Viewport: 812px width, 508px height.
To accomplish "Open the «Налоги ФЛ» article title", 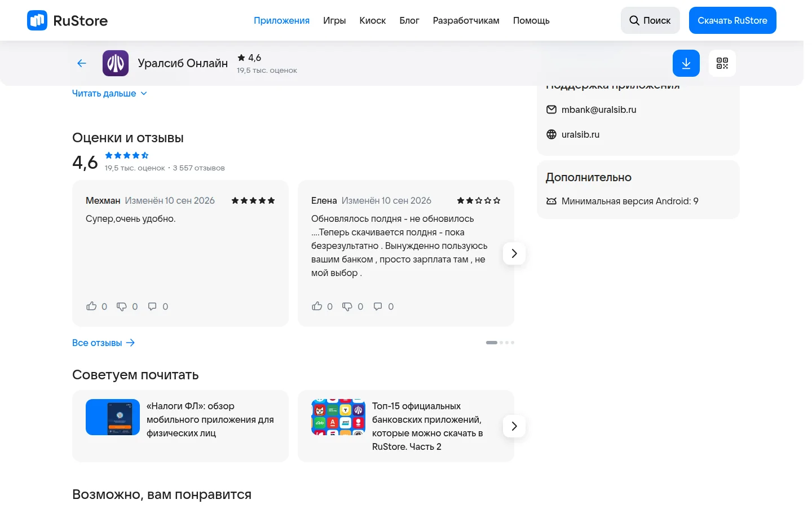I will [x=210, y=419].
